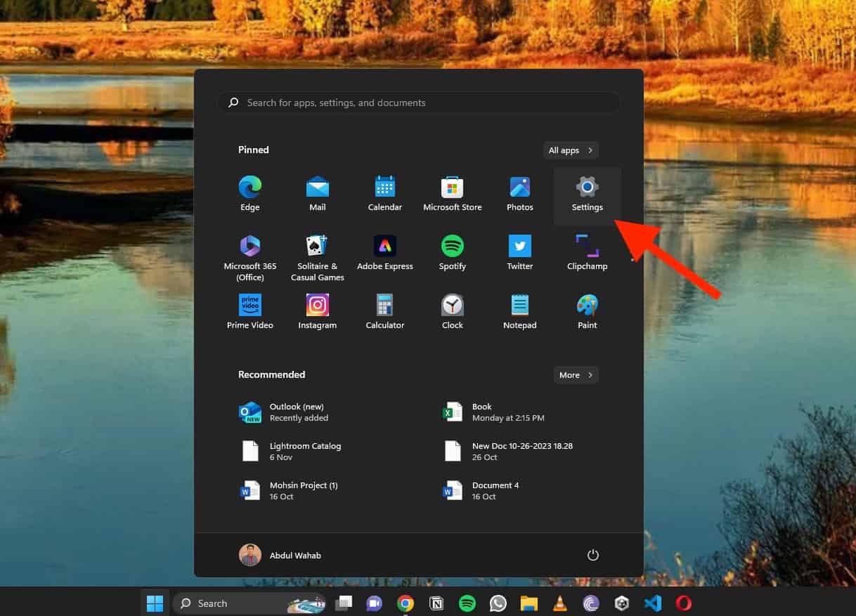Launch Adobe Express
Viewport: 856px width, 616px height.
(x=384, y=253)
